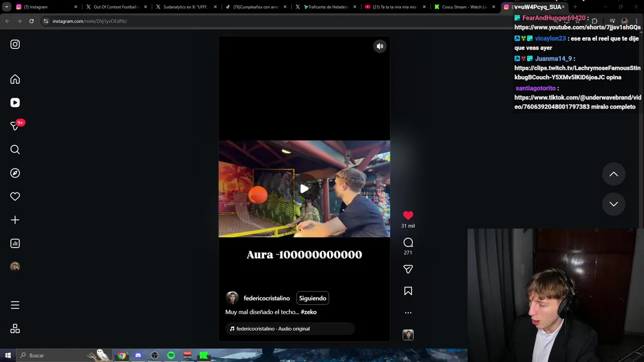This screenshot has height=362, width=644.
Task: Share the reel via paper plane
Action: pos(408,269)
